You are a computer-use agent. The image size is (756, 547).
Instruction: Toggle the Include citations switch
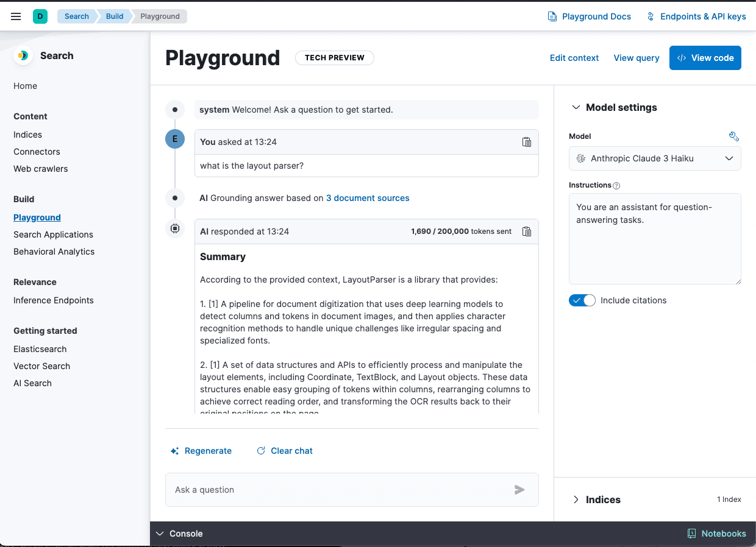pos(582,300)
